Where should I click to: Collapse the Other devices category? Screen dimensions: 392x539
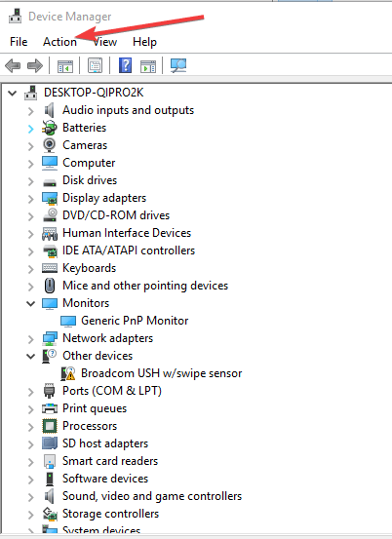(30, 356)
